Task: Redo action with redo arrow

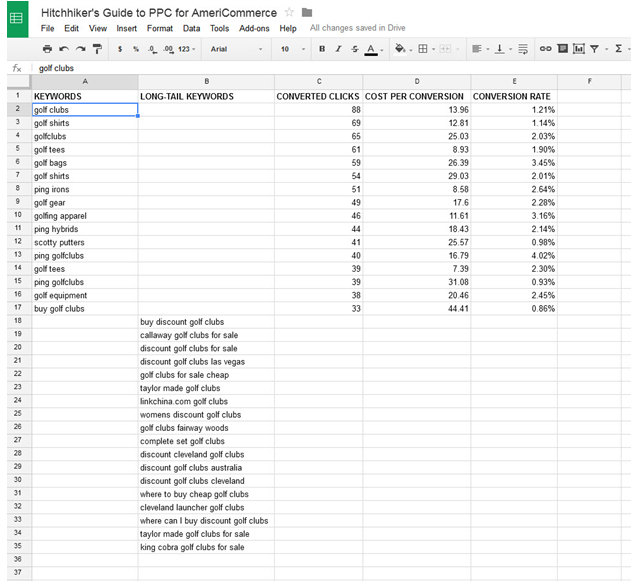Action: coord(80,49)
